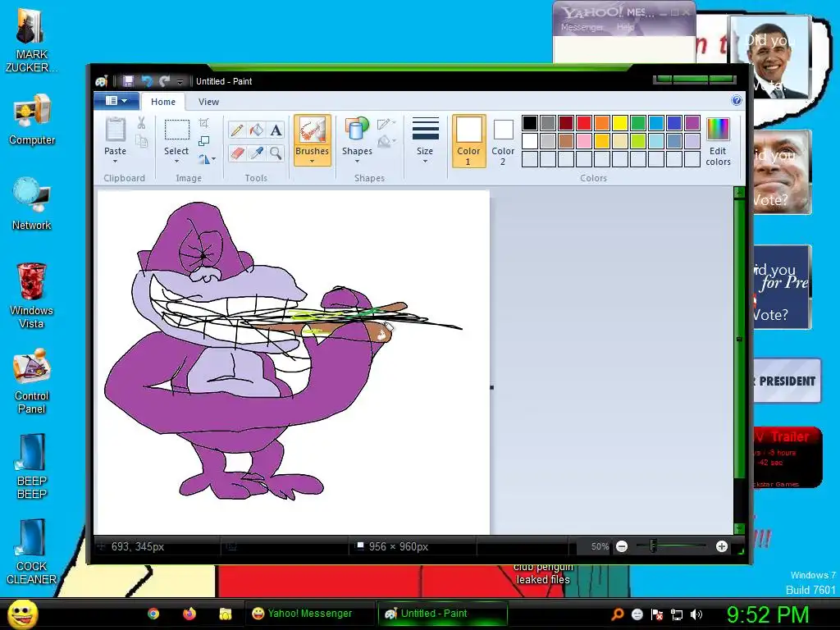Open the MARK ZUCKER... desktop icon
The height and width of the screenshot is (630, 840).
(x=31, y=40)
